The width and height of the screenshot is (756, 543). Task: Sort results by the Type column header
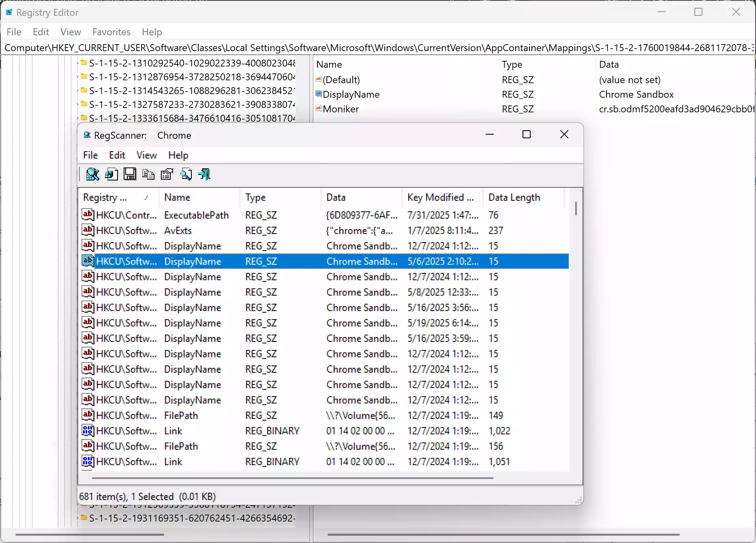pos(256,197)
